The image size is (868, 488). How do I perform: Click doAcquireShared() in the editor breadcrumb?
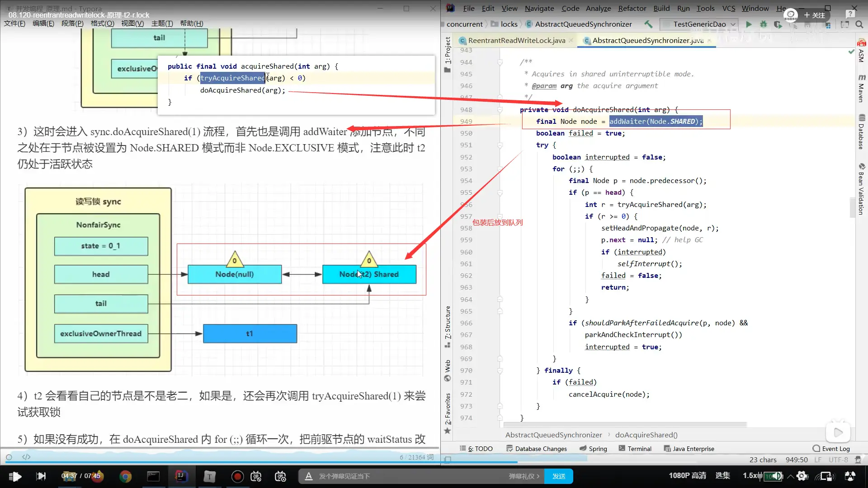click(646, 435)
